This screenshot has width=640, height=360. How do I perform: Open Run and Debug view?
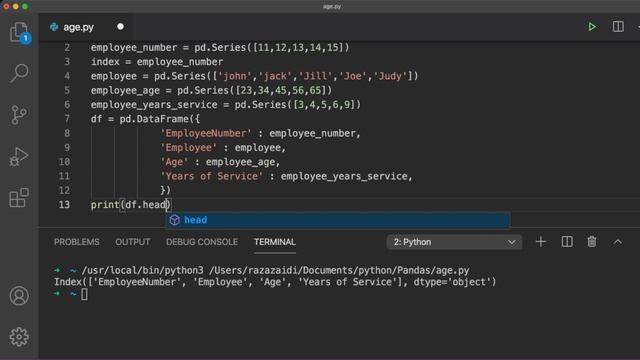pos(19,157)
